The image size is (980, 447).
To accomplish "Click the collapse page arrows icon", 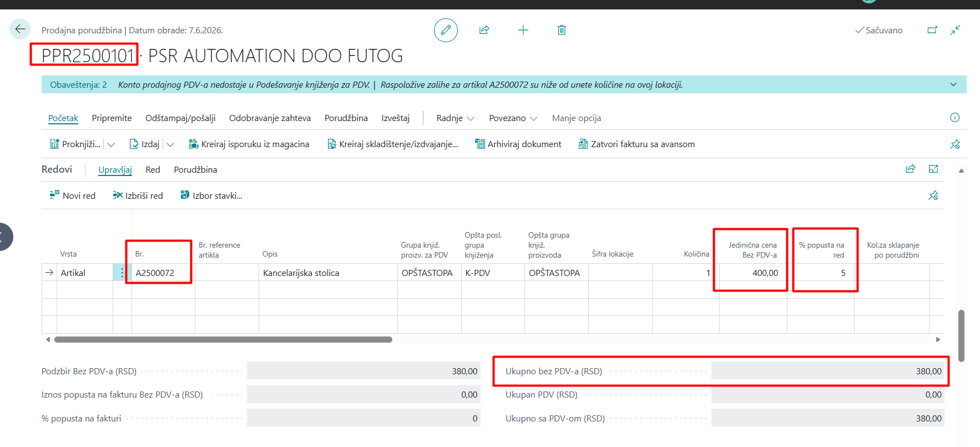I will 955,30.
